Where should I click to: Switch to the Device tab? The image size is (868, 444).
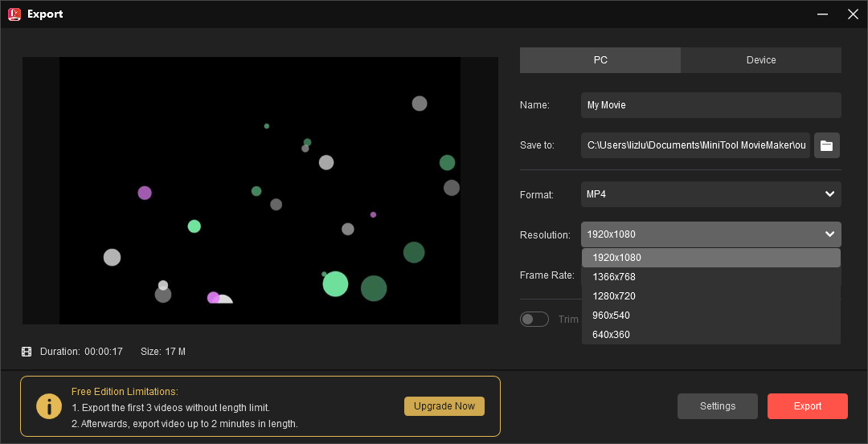pyautogui.click(x=760, y=60)
